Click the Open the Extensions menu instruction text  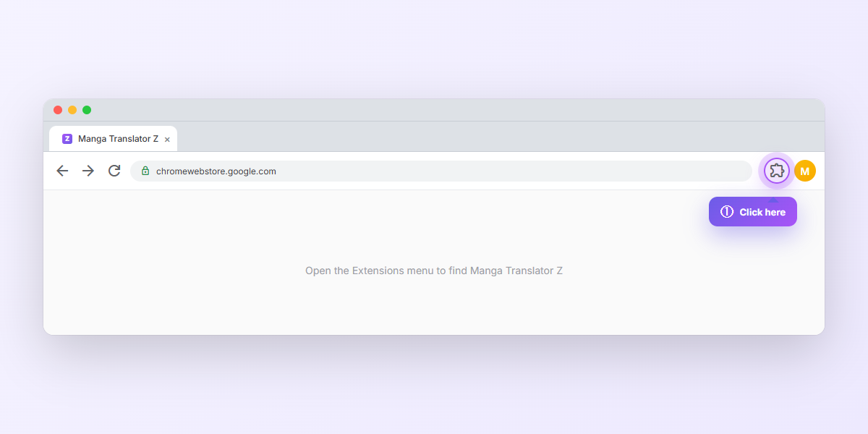coord(434,271)
